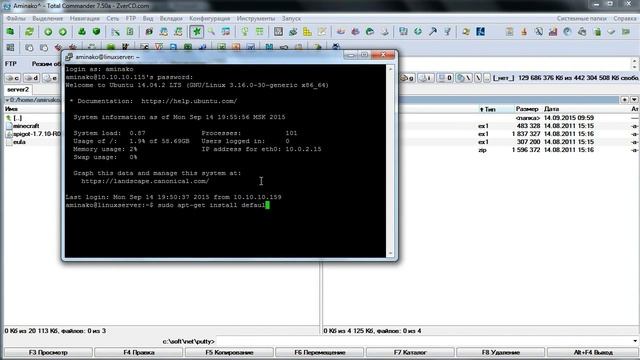Open the Файлы menu
The height and width of the screenshot is (360, 640).
point(16,18)
